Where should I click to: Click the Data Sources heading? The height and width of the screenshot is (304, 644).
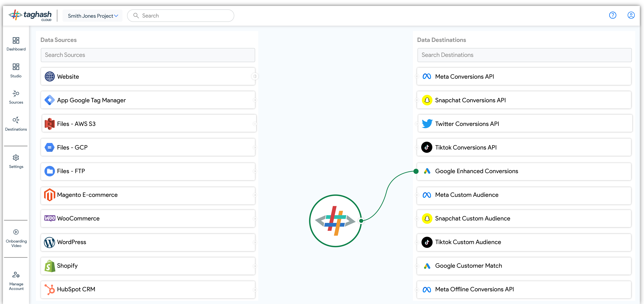pyautogui.click(x=58, y=40)
